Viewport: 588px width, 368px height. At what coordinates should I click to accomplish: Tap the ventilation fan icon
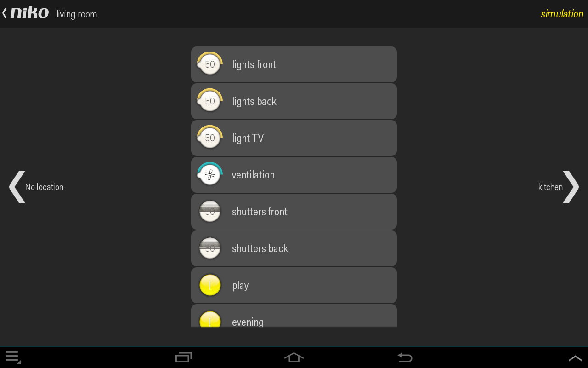[210, 174]
